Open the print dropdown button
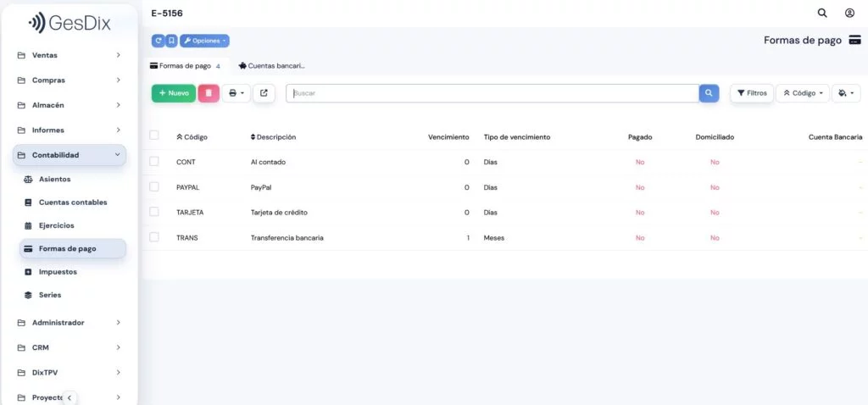868x405 pixels. 236,93
